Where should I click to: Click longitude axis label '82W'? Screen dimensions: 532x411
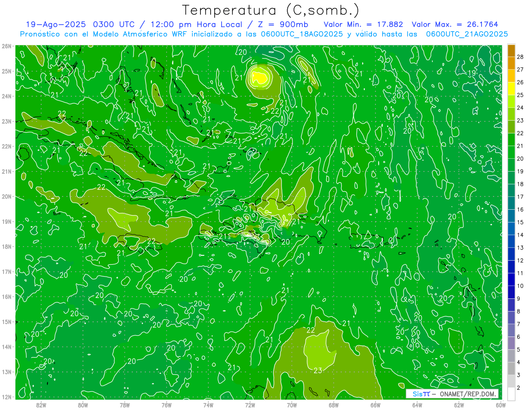click(x=41, y=404)
